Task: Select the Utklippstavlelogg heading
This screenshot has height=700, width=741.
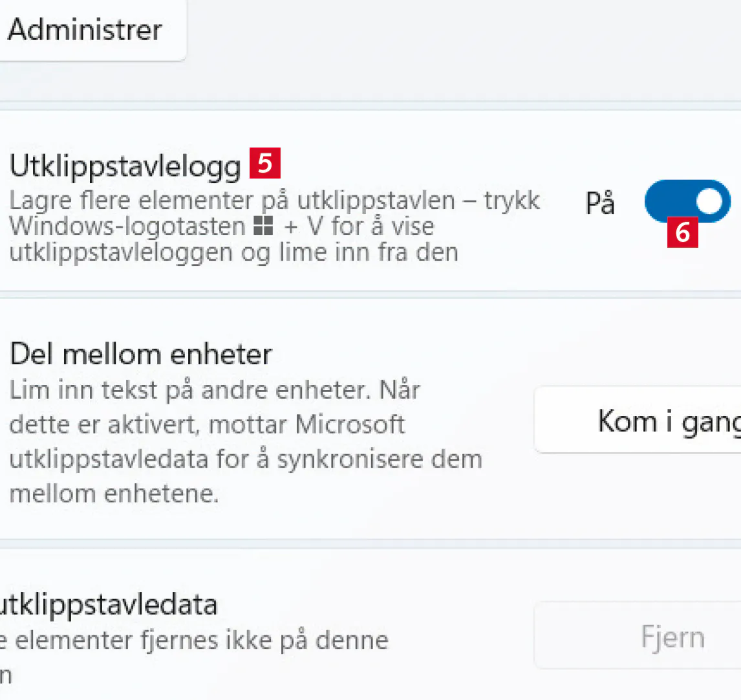Action: point(125,166)
